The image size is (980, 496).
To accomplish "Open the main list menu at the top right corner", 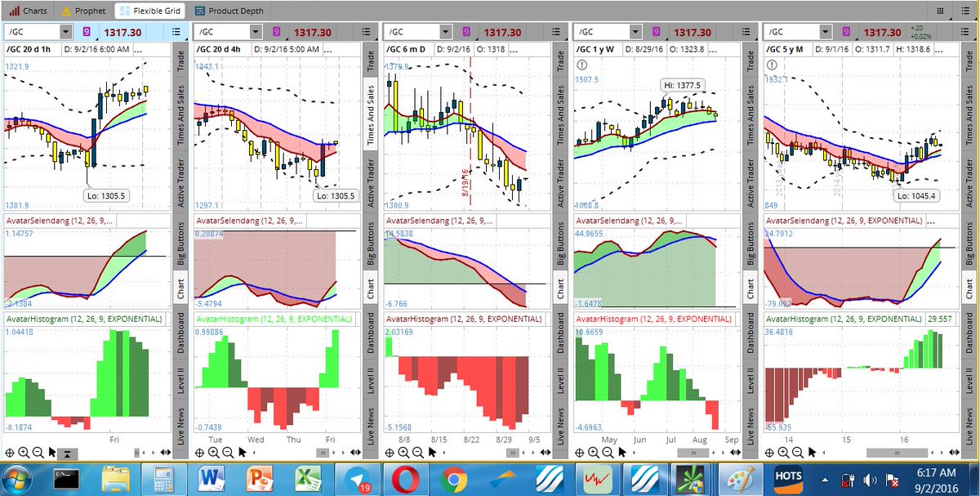I will coord(965,11).
